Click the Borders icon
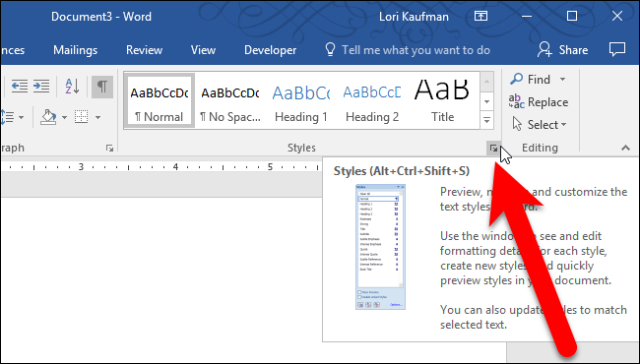The image size is (640, 364). point(81,117)
